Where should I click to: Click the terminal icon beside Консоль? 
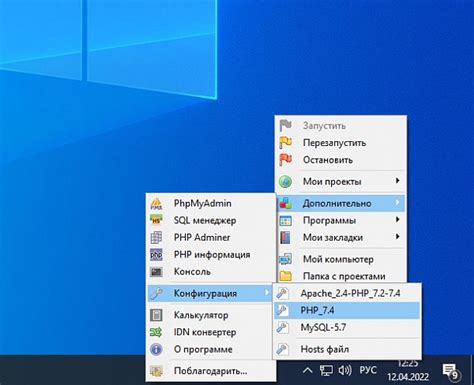click(x=156, y=272)
